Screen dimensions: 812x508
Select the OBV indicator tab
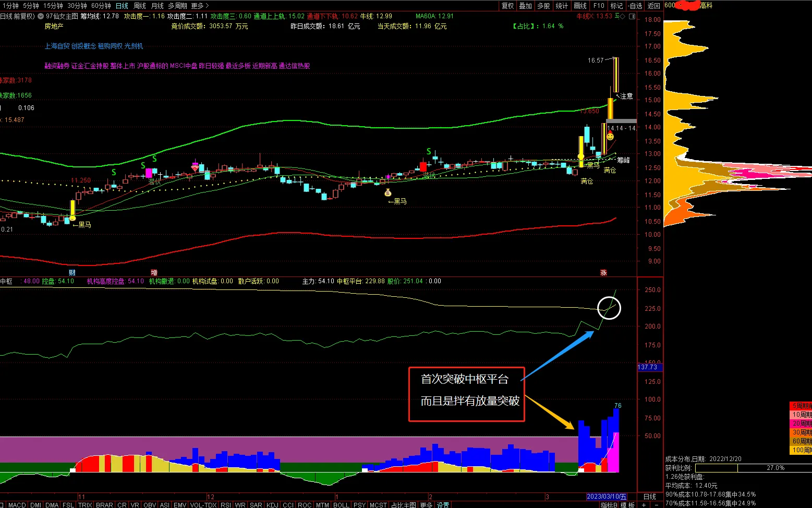click(150, 505)
